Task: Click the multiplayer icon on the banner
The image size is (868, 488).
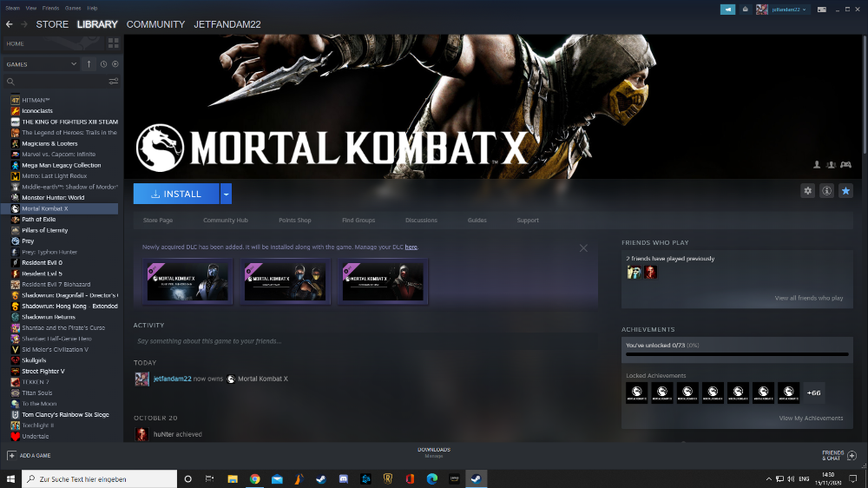Action: coord(831,164)
